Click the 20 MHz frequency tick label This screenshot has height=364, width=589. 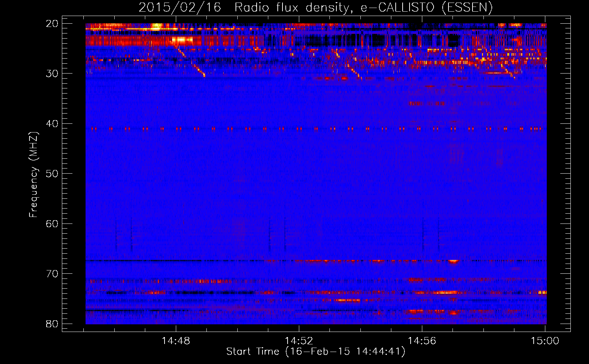(x=52, y=24)
